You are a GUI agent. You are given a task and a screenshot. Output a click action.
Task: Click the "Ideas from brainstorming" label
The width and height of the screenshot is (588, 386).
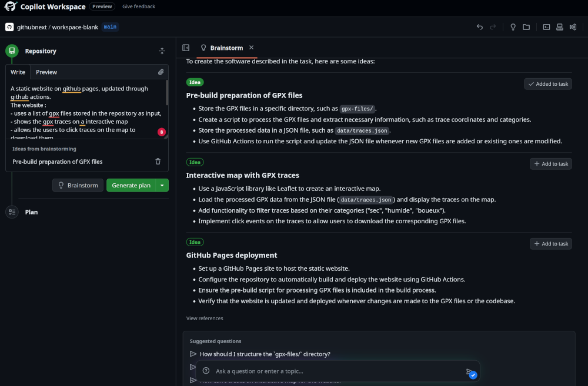(x=44, y=149)
